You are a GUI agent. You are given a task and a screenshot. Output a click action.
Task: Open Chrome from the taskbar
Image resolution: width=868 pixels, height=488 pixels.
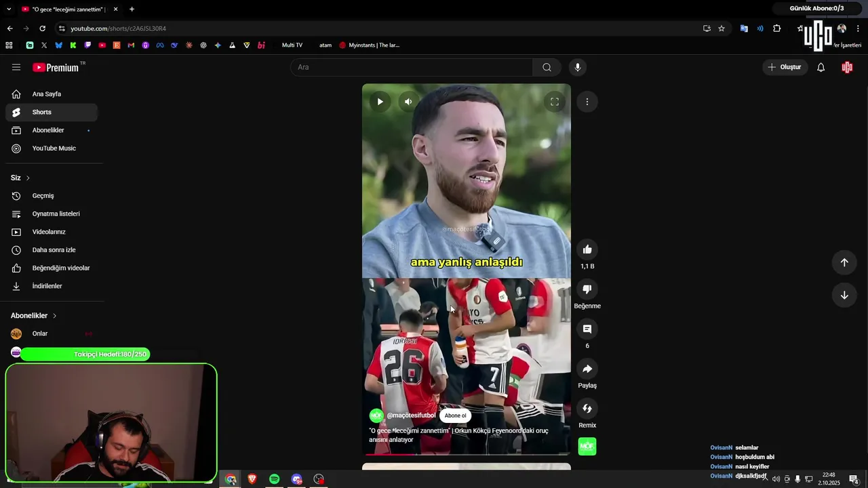click(x=231, y=479)
